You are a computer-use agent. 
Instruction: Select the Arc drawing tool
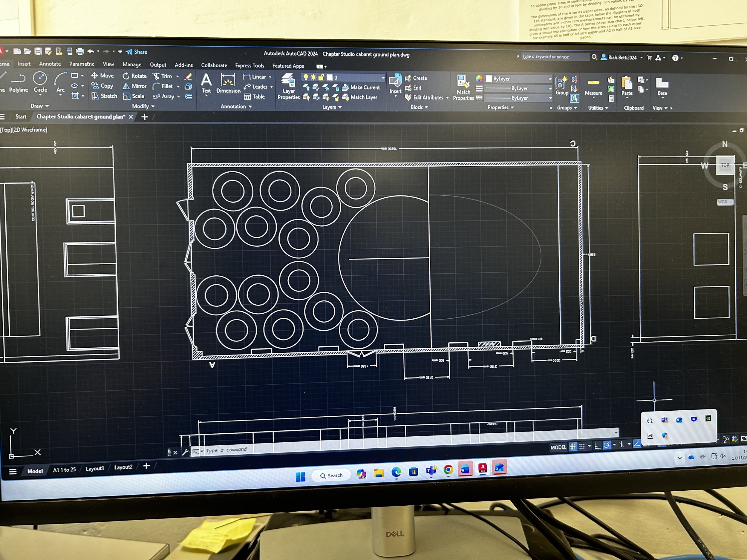click(60, 83)
